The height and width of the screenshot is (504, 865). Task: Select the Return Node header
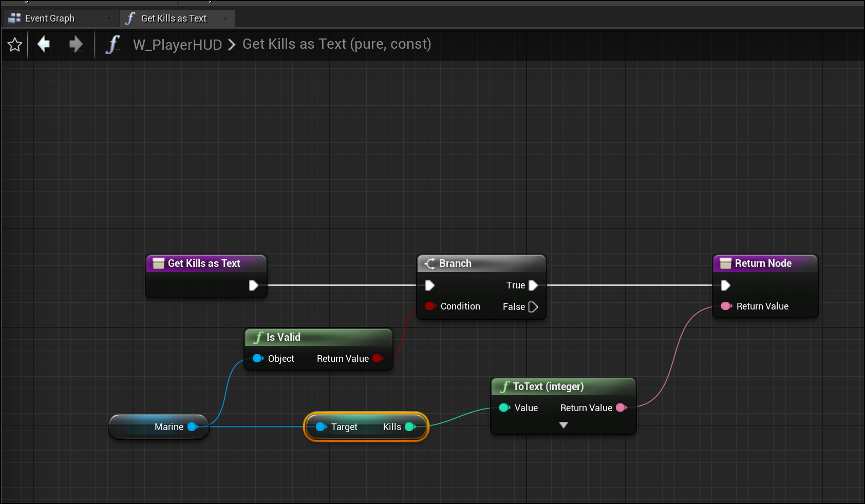(765, 263)
